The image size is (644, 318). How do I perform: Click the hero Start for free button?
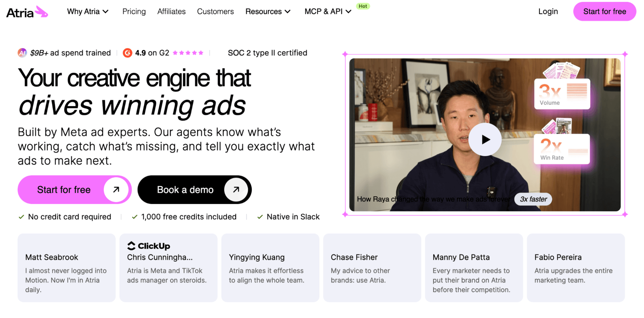point(74,190)
